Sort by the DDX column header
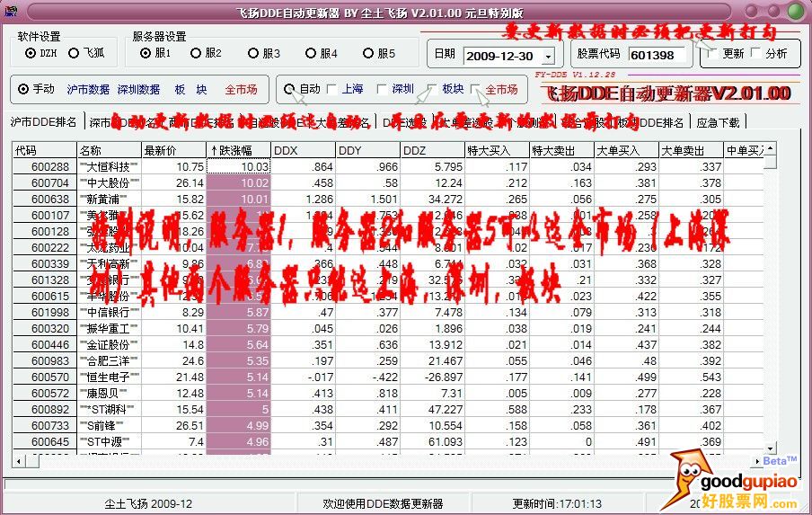Image resolution: width=812 pixels, height=515 pixels. tap(303, 150)
